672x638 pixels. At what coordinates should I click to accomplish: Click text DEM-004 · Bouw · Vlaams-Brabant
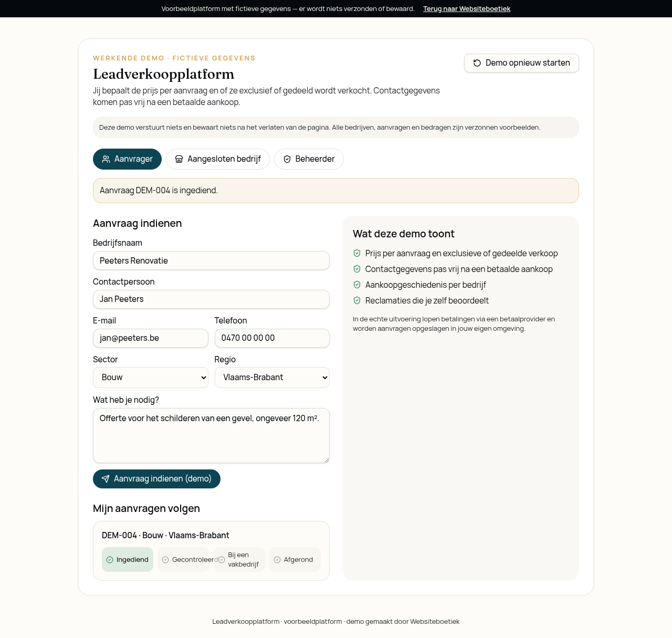click(x=165, y=536)
